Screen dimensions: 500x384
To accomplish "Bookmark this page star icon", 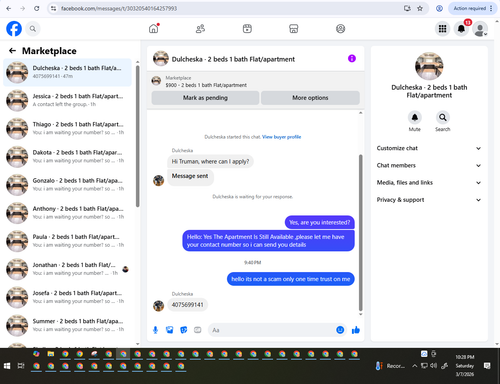I will 420,8.
